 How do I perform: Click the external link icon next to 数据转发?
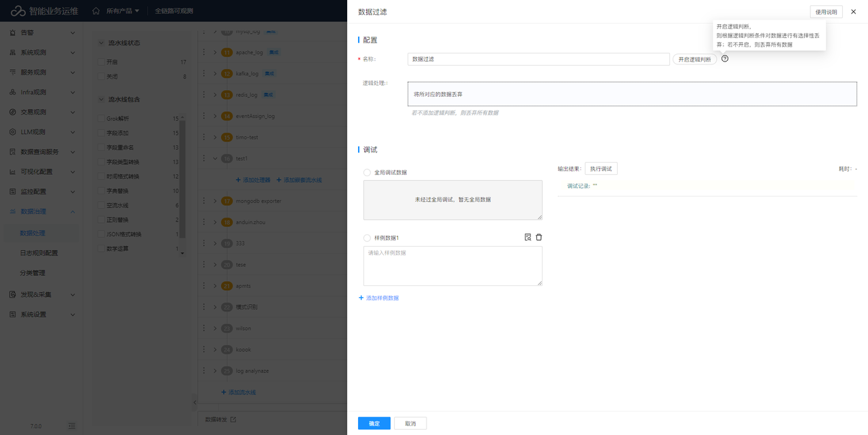click(233, 419)
